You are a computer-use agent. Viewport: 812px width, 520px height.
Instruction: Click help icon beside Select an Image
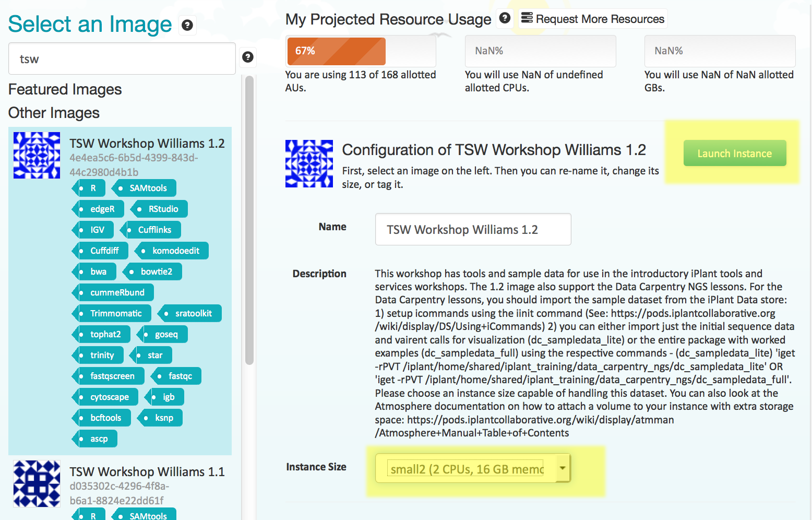(x=187, y=25)
